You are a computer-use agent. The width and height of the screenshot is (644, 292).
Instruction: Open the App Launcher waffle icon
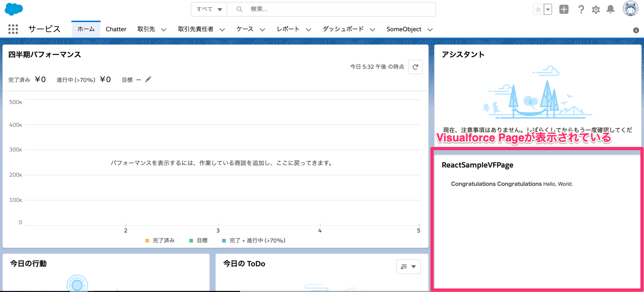[13, 29]
